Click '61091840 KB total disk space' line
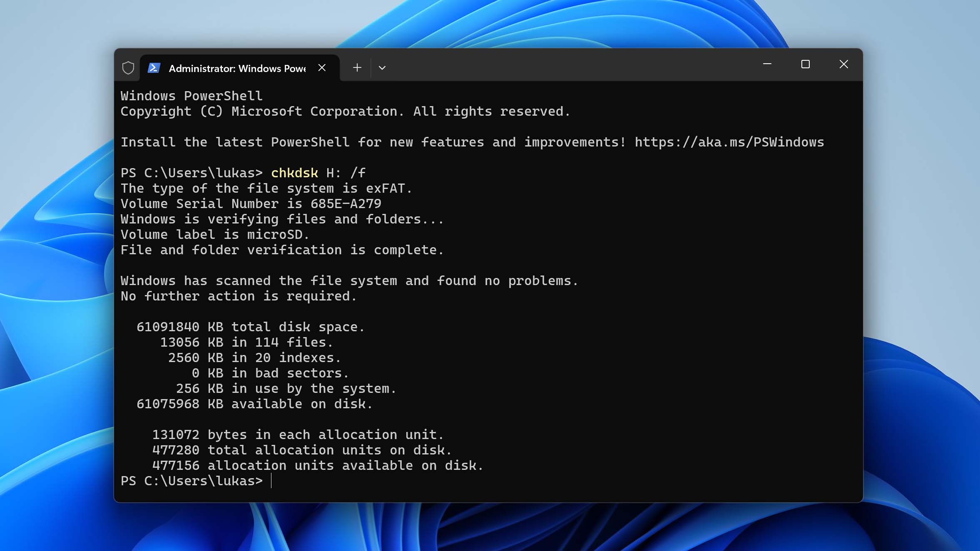 [251, 327]
